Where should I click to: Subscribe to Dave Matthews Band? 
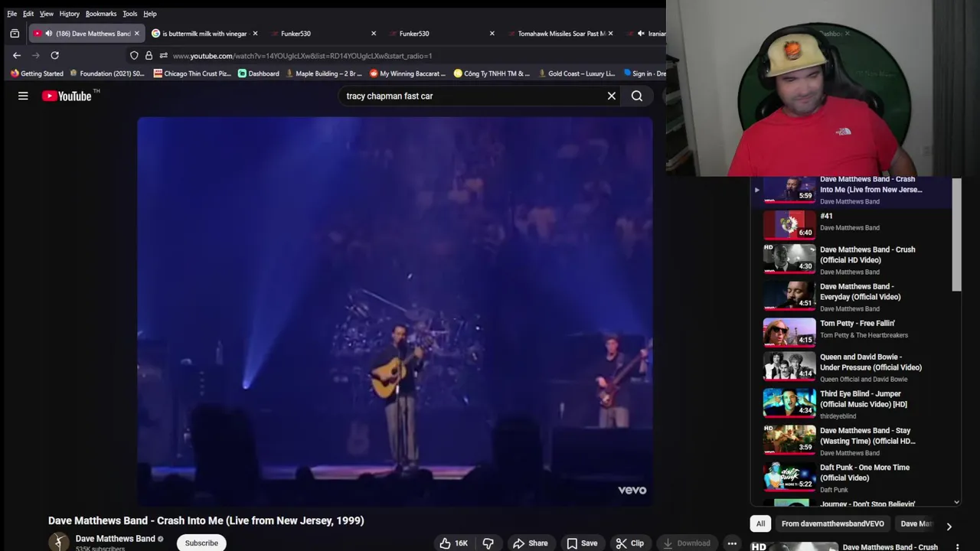point(201,543)
